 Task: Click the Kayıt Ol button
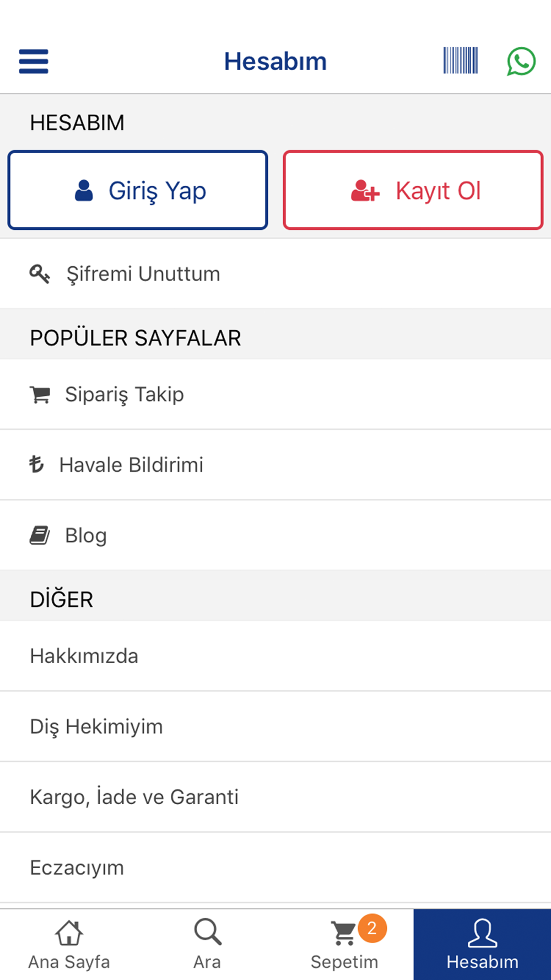coord(413,190)
